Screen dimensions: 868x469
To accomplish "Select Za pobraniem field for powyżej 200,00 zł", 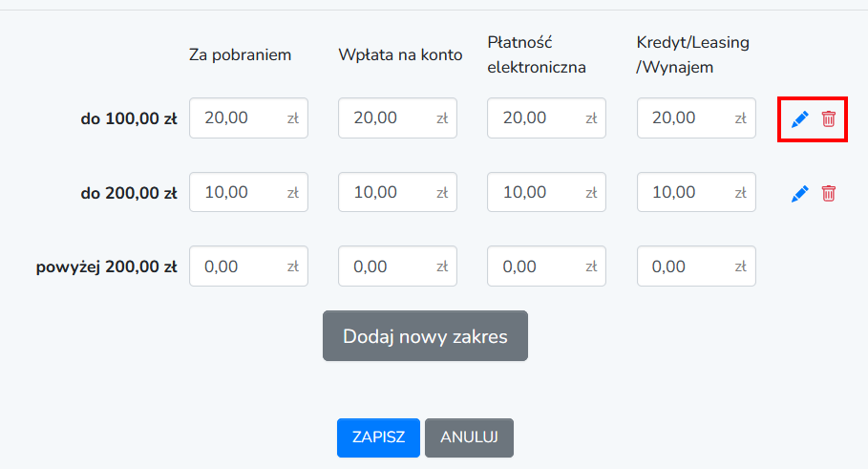I will [x=248, y=266].
